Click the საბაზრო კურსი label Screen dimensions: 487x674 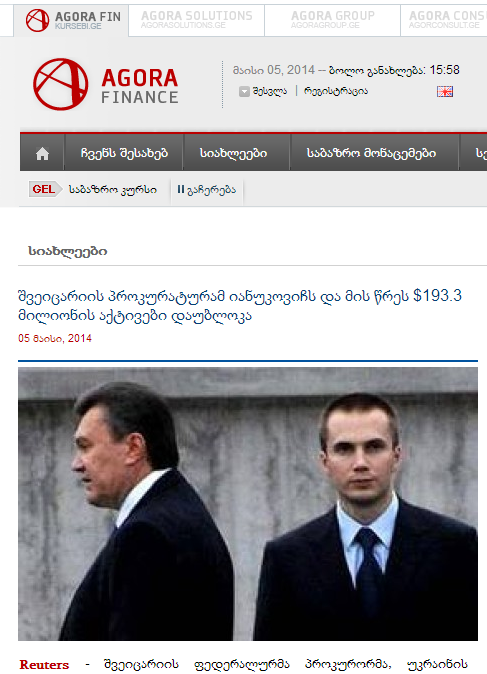coord(113,190)
